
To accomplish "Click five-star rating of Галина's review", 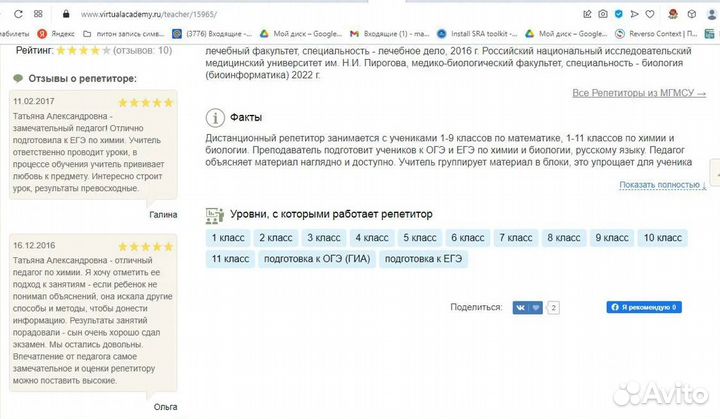I will coord(146,102).
